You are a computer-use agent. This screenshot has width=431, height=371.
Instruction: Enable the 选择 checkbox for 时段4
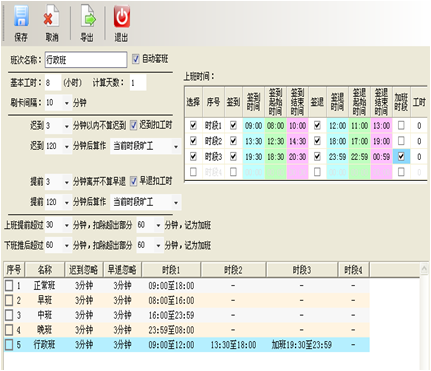[193, 172]
